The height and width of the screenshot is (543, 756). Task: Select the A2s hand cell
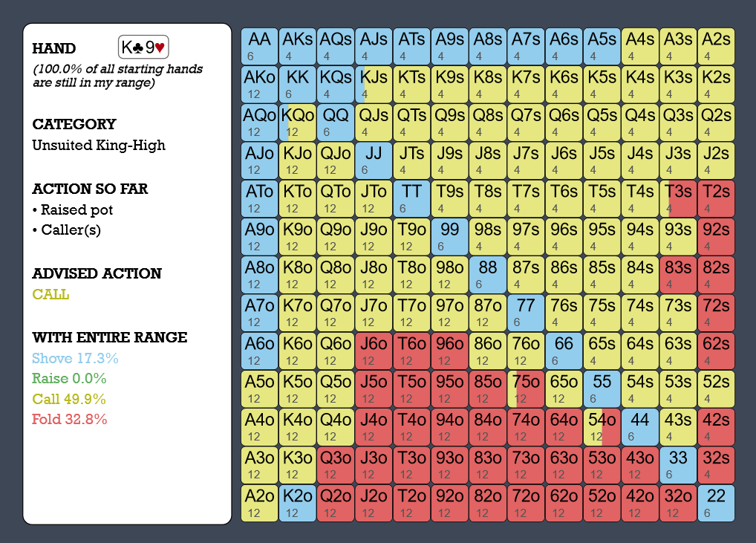coord(717,46)
